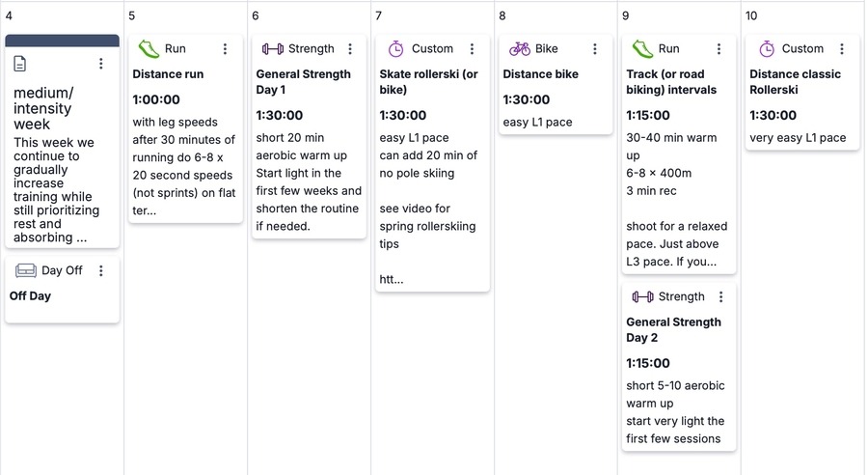Click the document note icon on weekly note
Viewport: 868px width, 475px height.
pyautogui.click(x=19, y=64)
